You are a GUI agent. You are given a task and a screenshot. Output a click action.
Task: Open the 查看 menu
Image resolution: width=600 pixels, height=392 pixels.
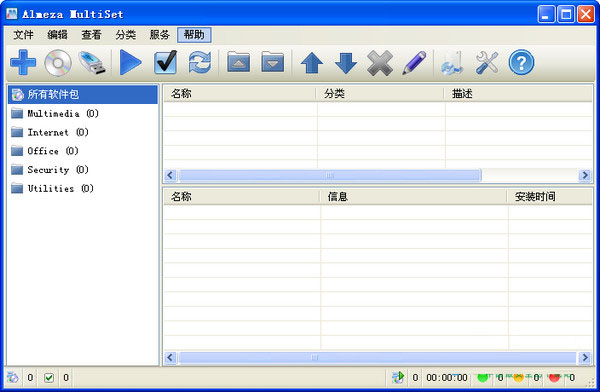coord(91,35)
